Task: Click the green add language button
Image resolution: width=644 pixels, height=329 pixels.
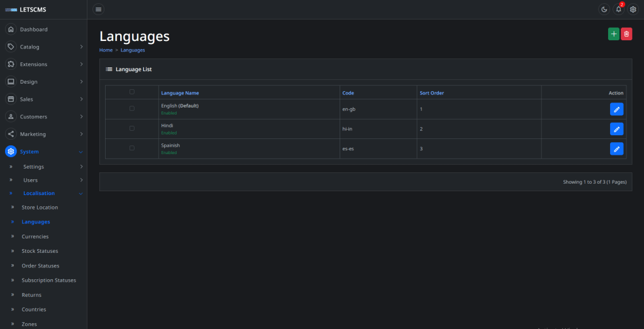Action: pyautogui.click(x=613, y=34)
